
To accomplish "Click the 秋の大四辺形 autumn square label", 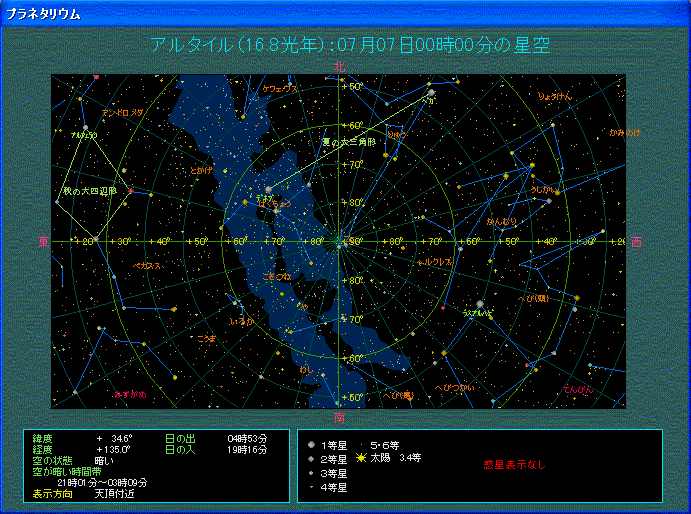I will pyautogui.click(x=90, y=190).
